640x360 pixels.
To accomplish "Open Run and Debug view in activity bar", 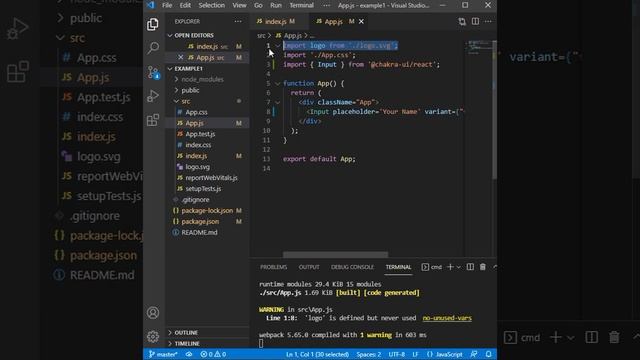I will (153, 96).
